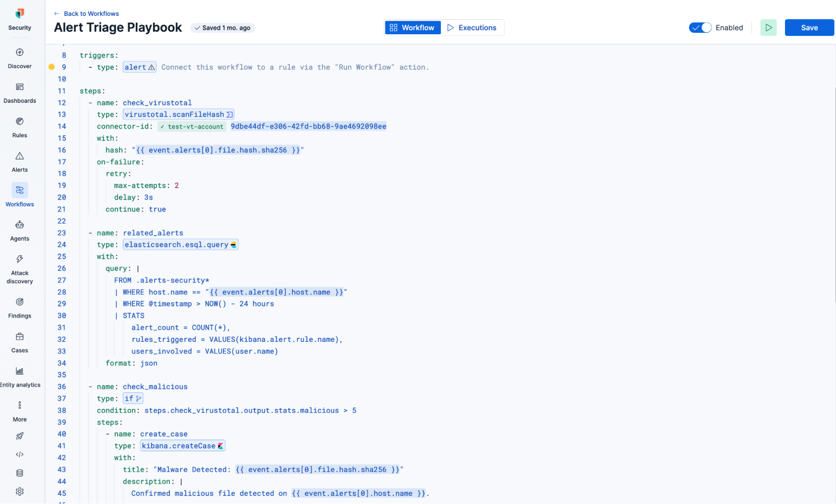Open Cases in the sidebar

(x=20, y=343)
